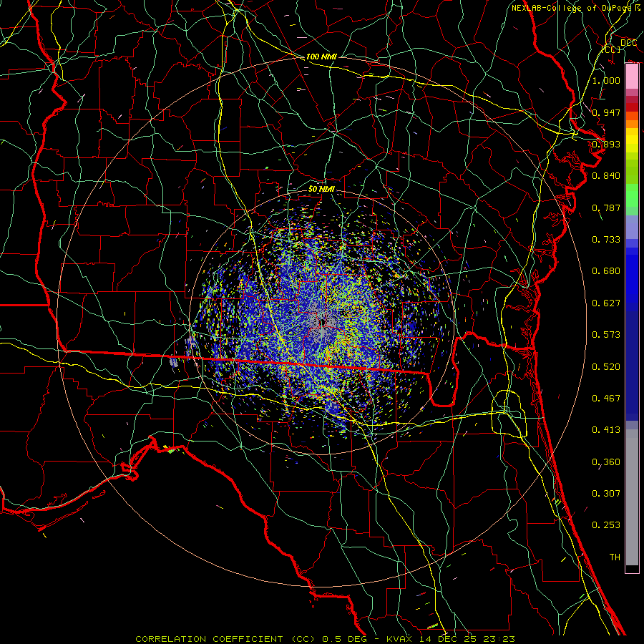
Task: Click the 1.000 scale value
Action: (x=606, y=80)
